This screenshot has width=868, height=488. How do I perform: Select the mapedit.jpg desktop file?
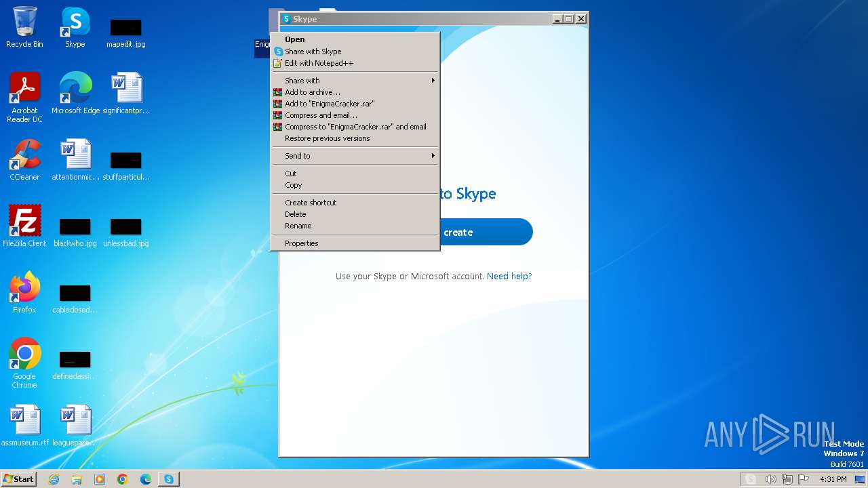coord(126,33)
